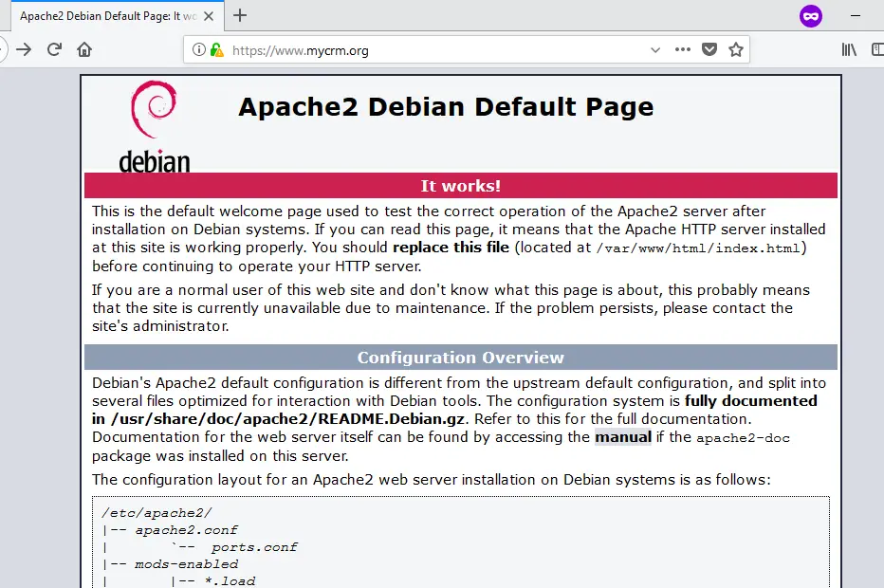The width and height of the screenshot is (884, 588).
Task: Click the /usr/share/doc/apache2/README.Debian.gz text
Action: click(x=288, y=419)
